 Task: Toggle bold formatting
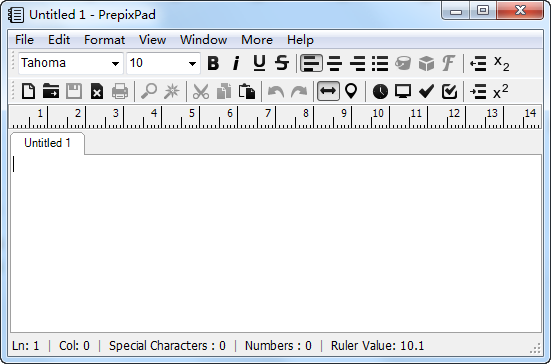[x=213, y=63]
